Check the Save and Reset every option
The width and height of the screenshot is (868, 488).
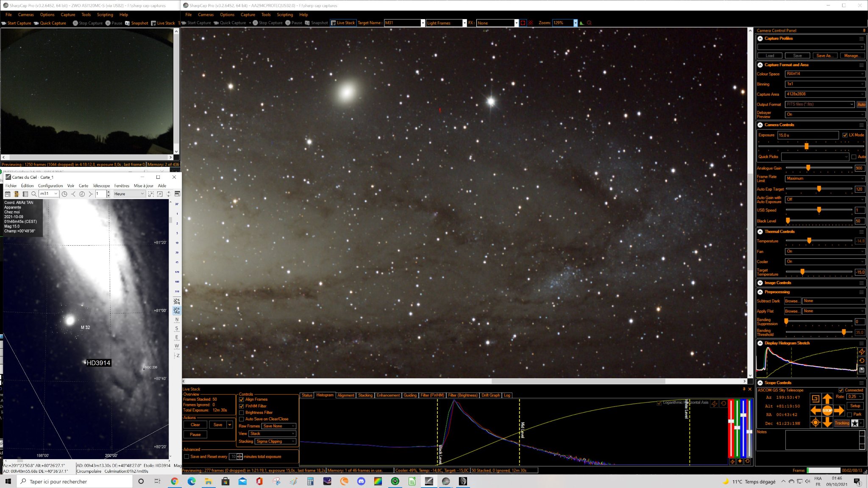coord(186,457)
